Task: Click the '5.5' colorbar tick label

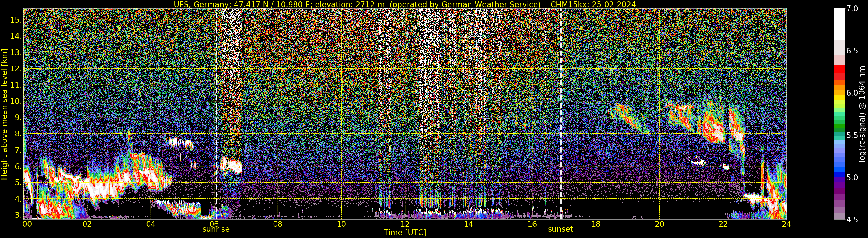Action: click(852, 135)
